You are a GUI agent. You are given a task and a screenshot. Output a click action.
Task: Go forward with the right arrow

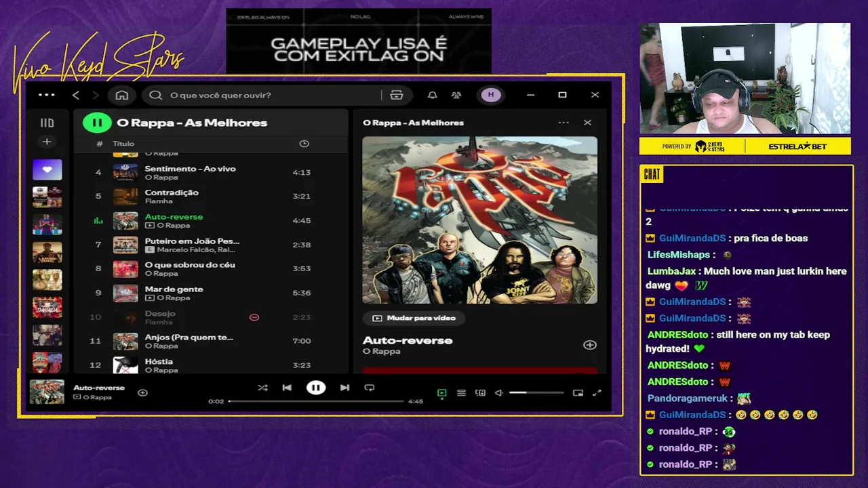pyautogui.click(x=96, y=96)
